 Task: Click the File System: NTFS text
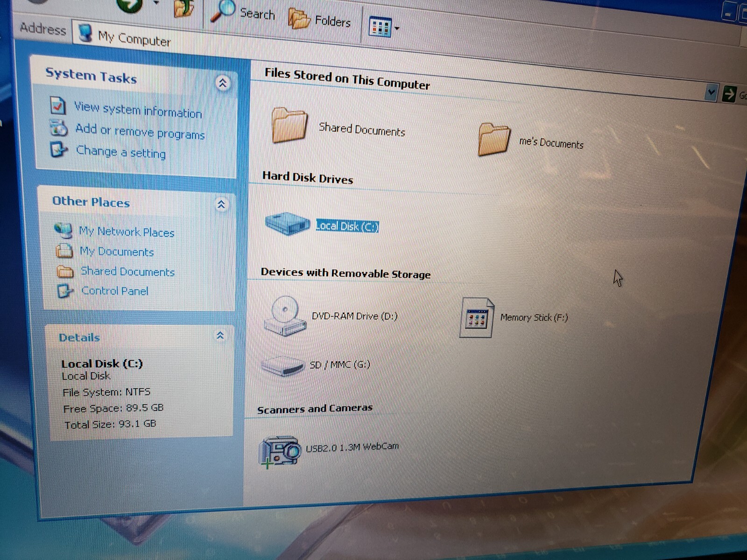click(x=106, y=392)
